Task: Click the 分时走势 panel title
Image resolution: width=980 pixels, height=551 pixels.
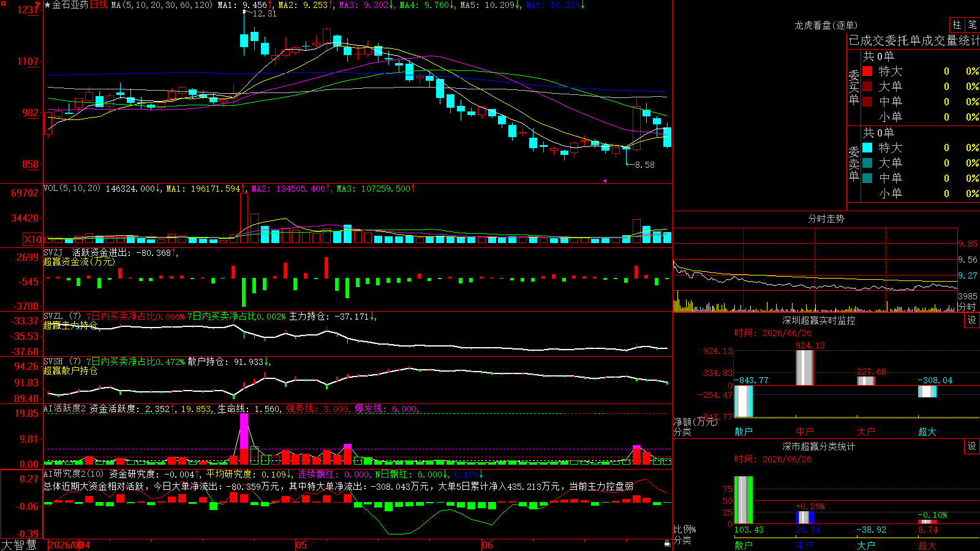Action: [826, 219]
